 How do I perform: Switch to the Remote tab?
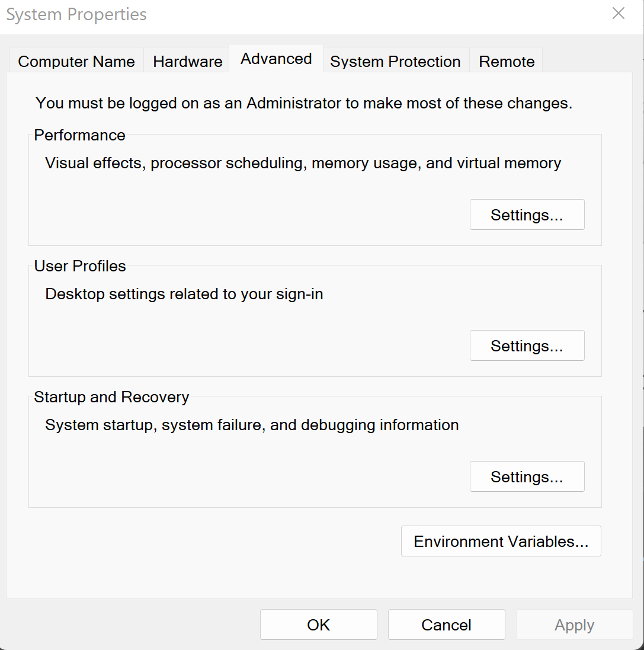point(507,61)
